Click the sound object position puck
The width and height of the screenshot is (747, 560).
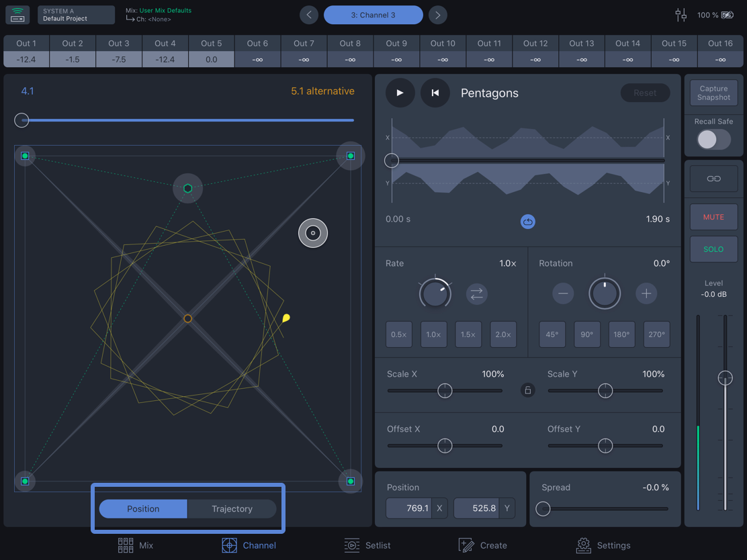[313, 233]
